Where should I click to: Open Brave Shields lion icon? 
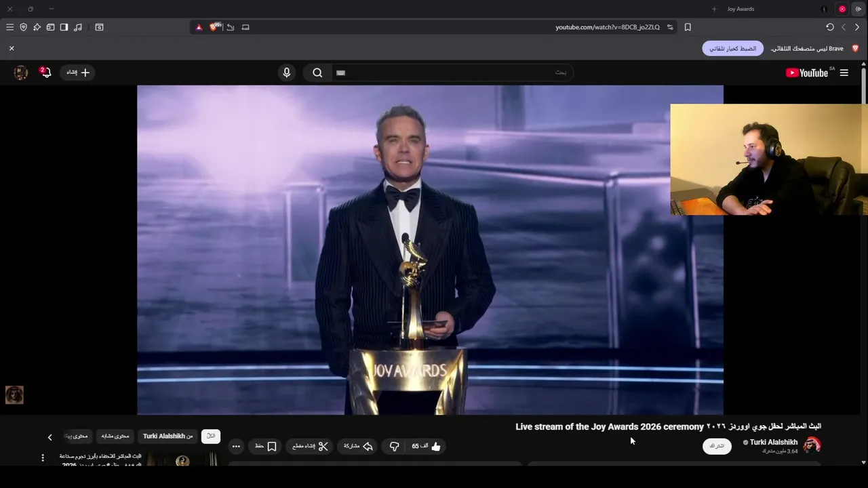215,27
